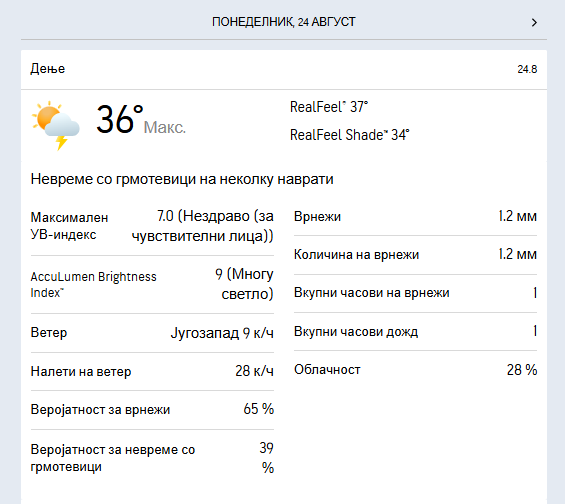Image resolution: width=565 pixels, height=504 pixels.
Task: Select the Налети на ветер row
Action: [152, 371]
